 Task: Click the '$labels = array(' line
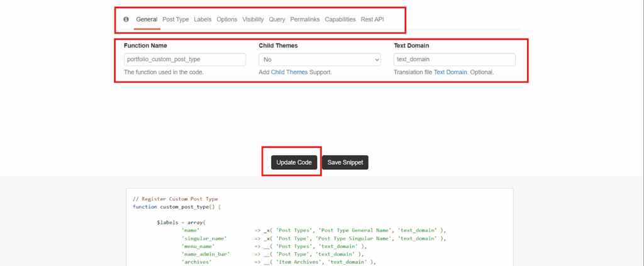click(x=181, y=223)
